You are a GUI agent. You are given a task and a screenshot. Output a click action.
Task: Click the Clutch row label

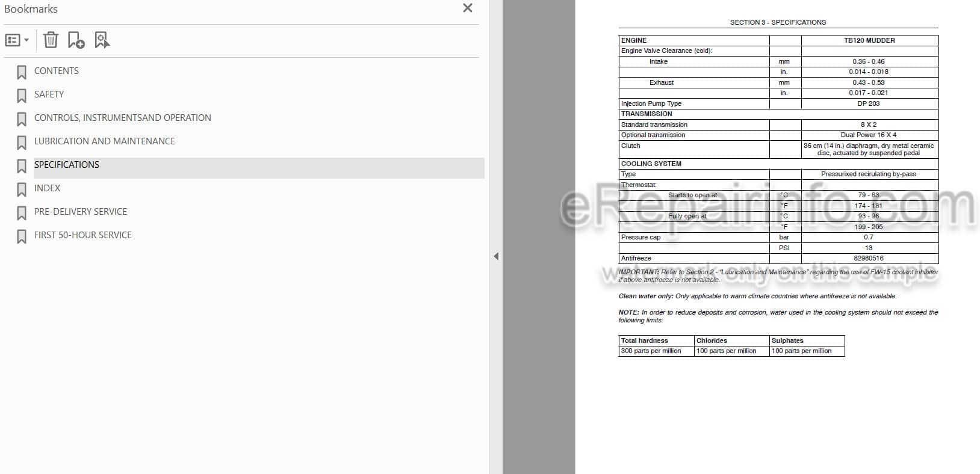coord(631,146)
